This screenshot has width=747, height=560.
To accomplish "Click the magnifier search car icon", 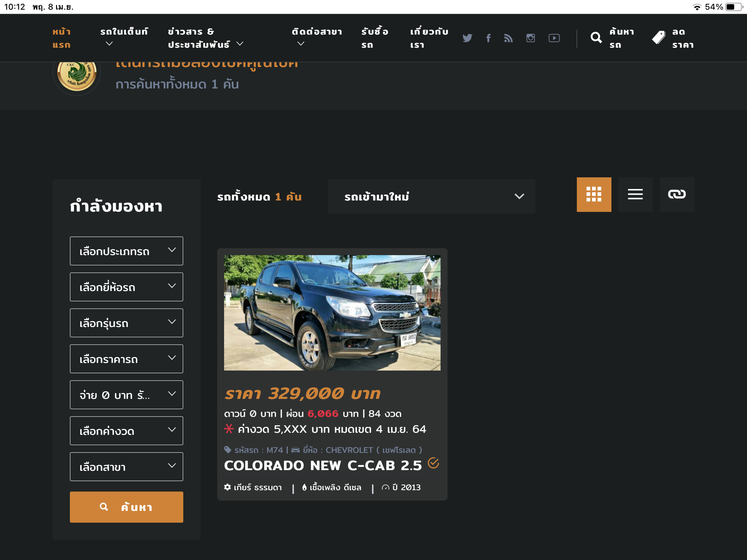I will [596, 38].
